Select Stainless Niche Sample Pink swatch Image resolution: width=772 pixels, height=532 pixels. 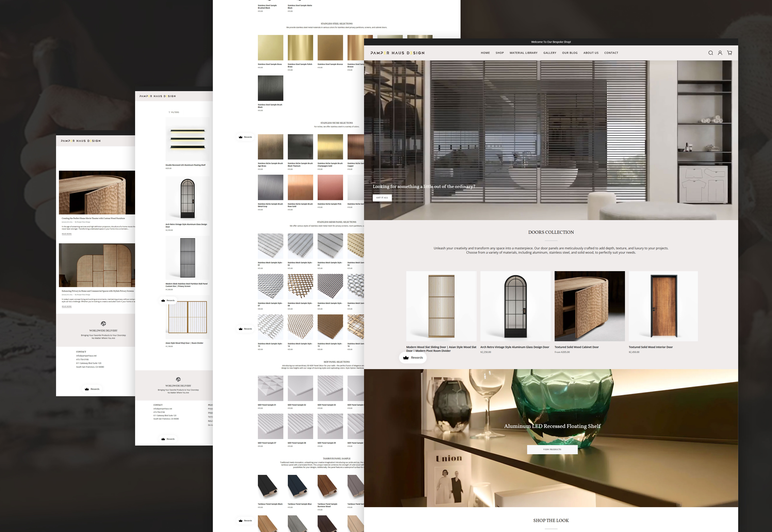click(x=330, y=187)
